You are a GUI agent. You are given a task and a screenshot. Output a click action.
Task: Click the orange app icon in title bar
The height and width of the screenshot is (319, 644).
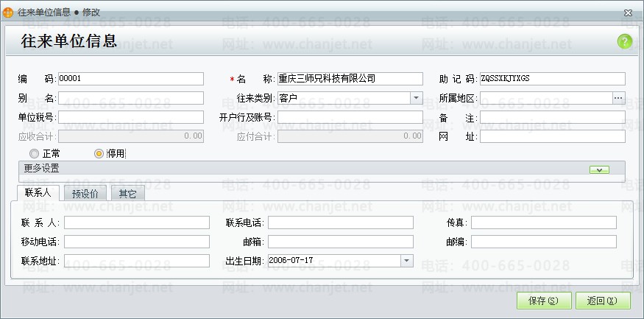pyautogui.click(x=8, y=13)
